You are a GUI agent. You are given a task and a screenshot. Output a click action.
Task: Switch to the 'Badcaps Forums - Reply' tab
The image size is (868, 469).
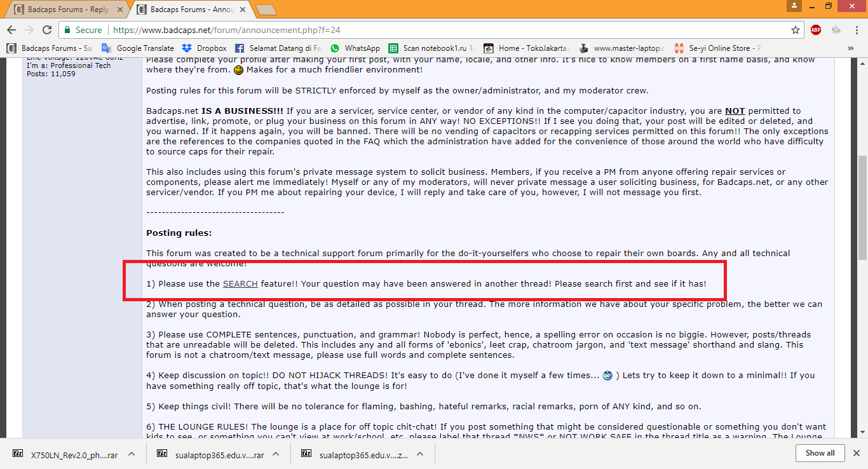tap(68, 10)
